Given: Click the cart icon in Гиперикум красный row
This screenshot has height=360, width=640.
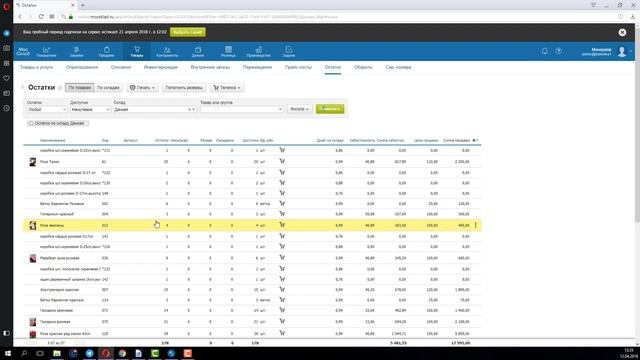Looking at the screenshot, I should click(x=282, y=213).
